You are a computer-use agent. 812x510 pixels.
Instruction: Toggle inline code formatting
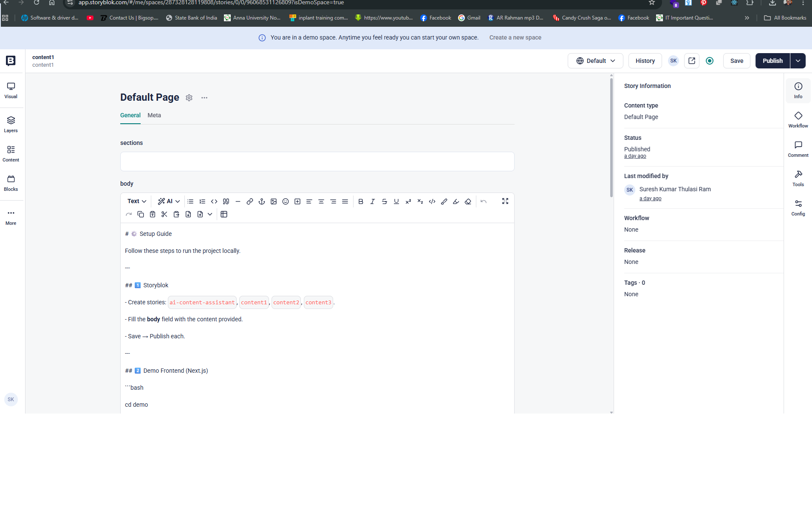point(432,201)
